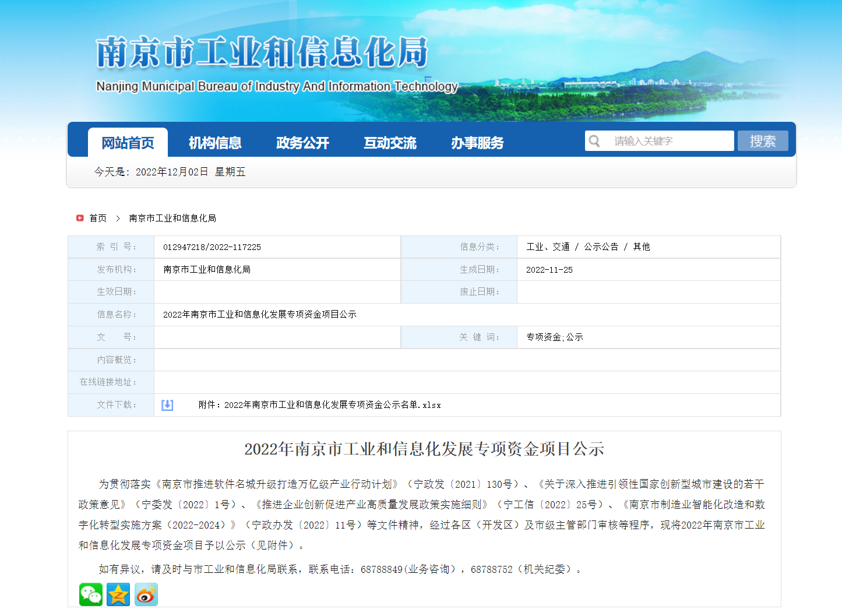The image size is (842, 616).
Task: Click the blue attachment download icon
Action: coord(167,405)
